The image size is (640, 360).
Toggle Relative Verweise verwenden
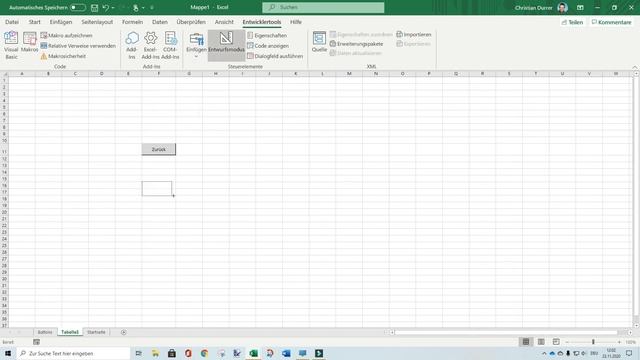[x=78, y=46]
